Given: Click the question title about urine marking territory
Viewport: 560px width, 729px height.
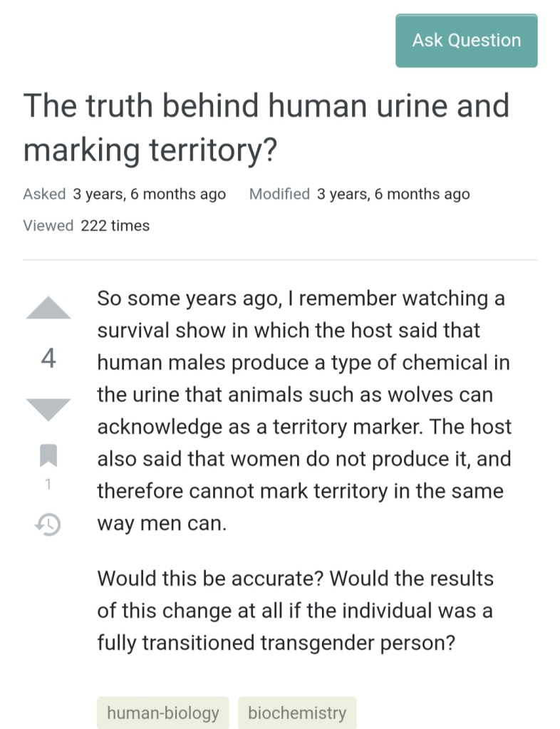Looking at the screenshot, I should click(266, 128).
